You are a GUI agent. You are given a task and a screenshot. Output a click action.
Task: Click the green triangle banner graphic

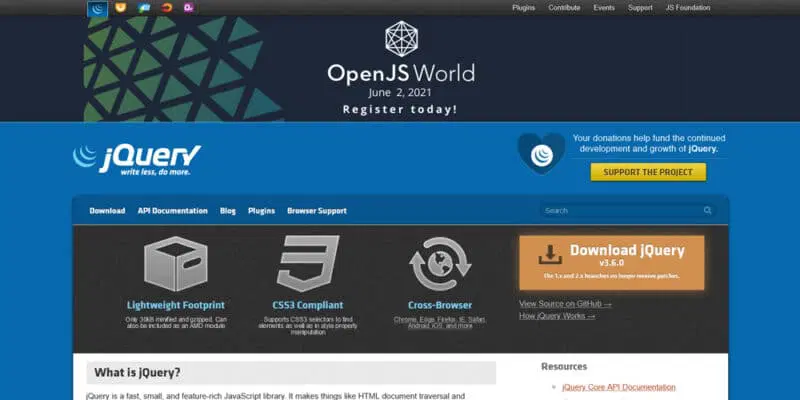click(183, 68)
